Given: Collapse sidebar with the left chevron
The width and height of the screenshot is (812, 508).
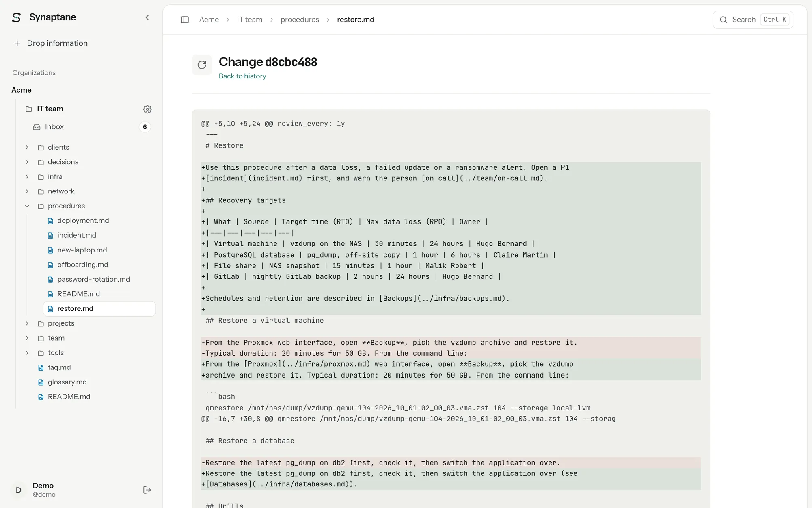Looking at the screenshot, I should pyautogui.click(x=147, y=17).
